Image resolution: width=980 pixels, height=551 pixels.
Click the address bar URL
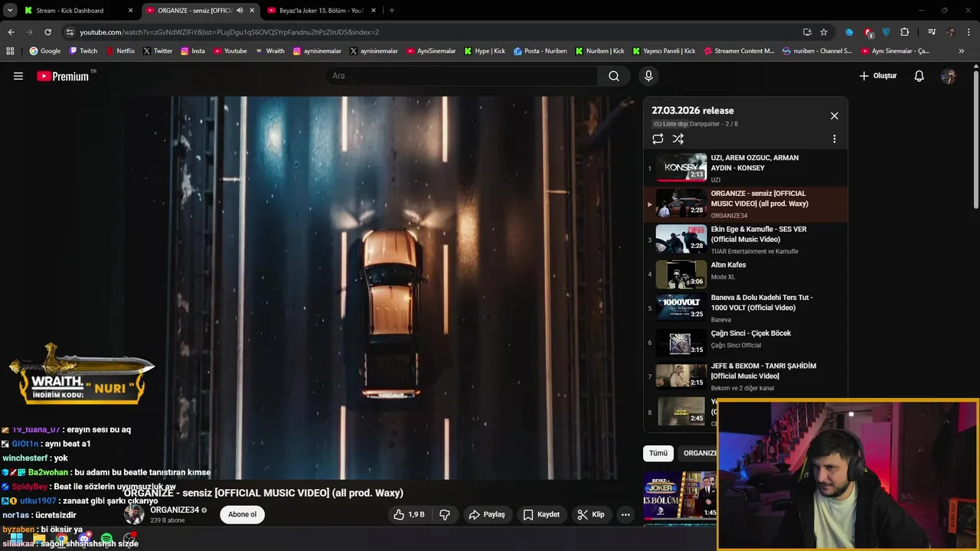[230, 32]
